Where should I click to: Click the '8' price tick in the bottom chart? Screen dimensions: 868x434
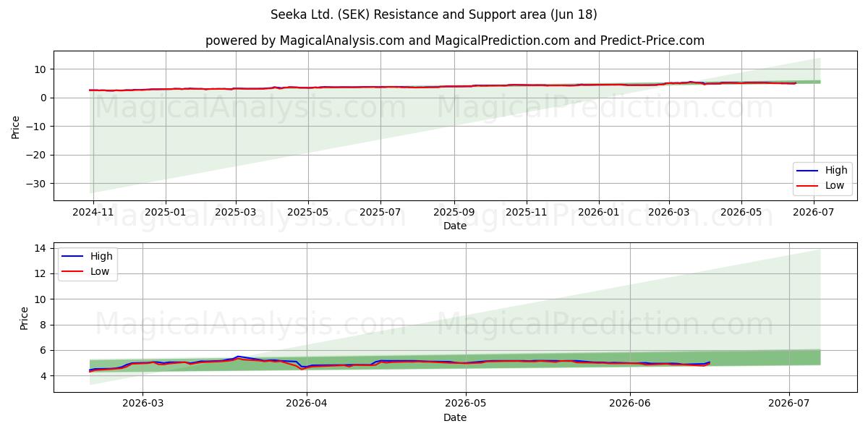point(45,325)
